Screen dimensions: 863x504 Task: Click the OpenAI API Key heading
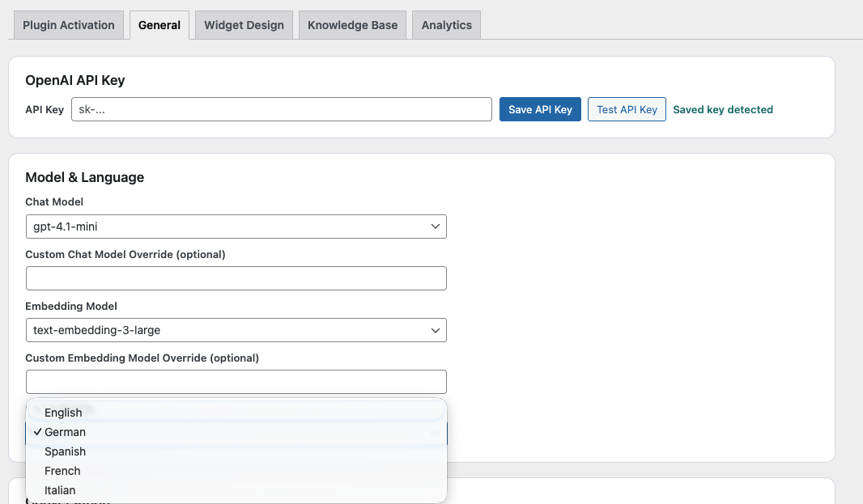coord(74,80)
